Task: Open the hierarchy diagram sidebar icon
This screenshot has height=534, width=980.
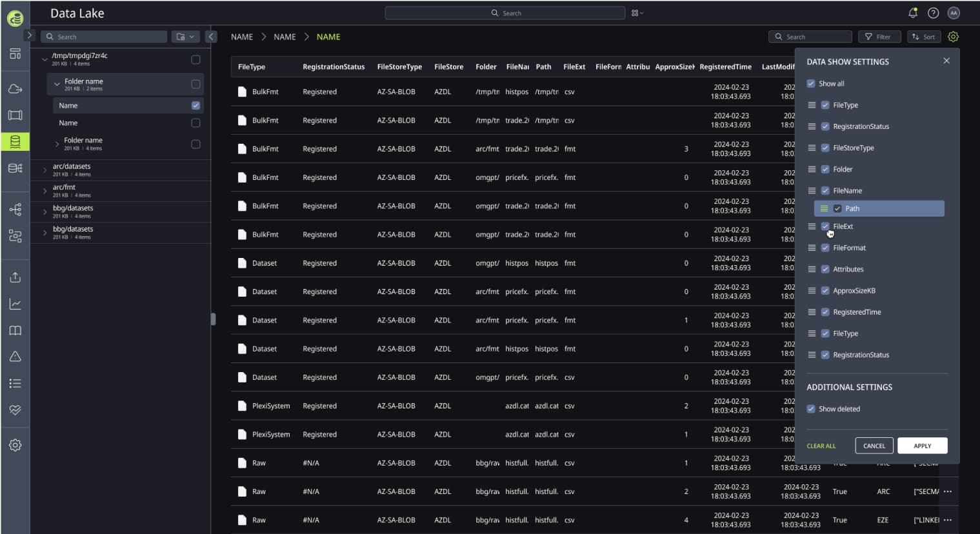Action: pos(15,236)
